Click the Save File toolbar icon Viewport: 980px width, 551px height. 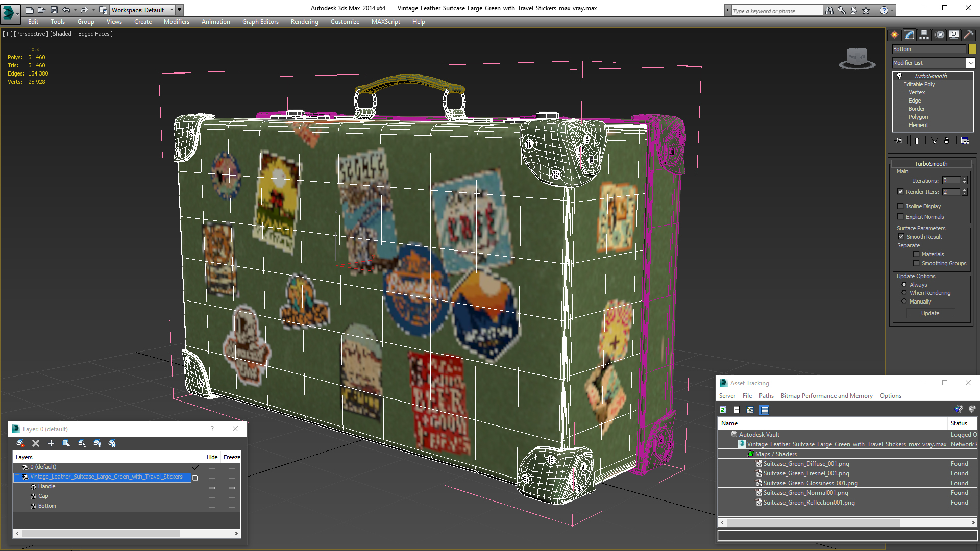tap(54, 10)
